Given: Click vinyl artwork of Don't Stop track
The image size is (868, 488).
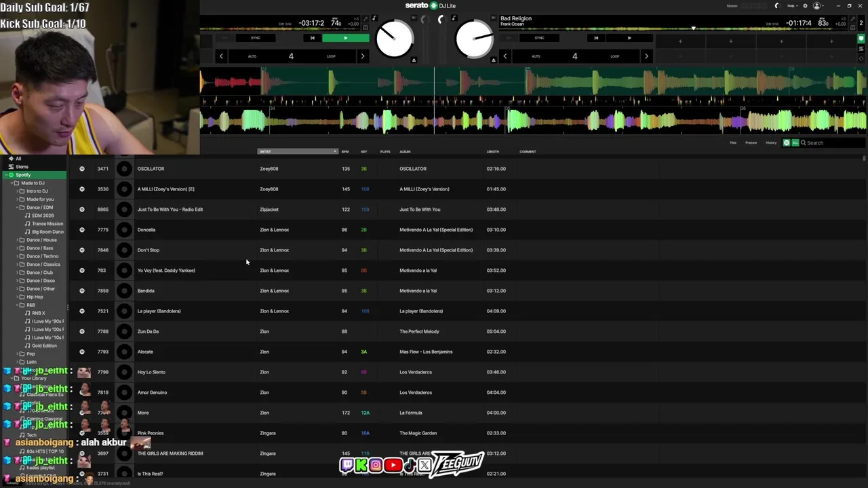Looking at the screenshot, I should 124,250.
